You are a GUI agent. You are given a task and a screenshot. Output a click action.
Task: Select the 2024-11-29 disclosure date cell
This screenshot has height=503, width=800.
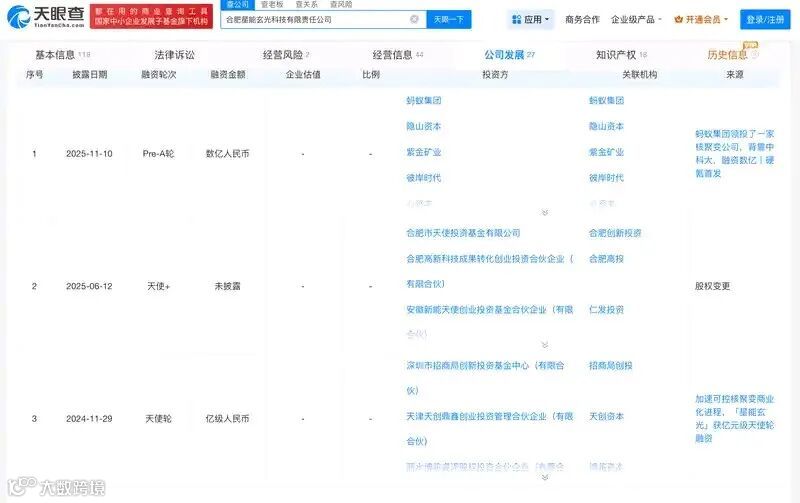pos(89,419)
